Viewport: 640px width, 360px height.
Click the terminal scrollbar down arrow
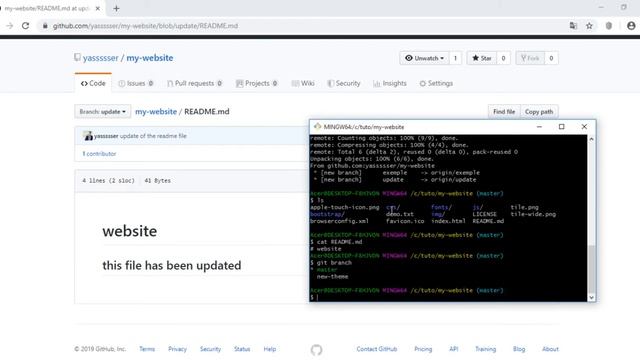coord(591,298)
